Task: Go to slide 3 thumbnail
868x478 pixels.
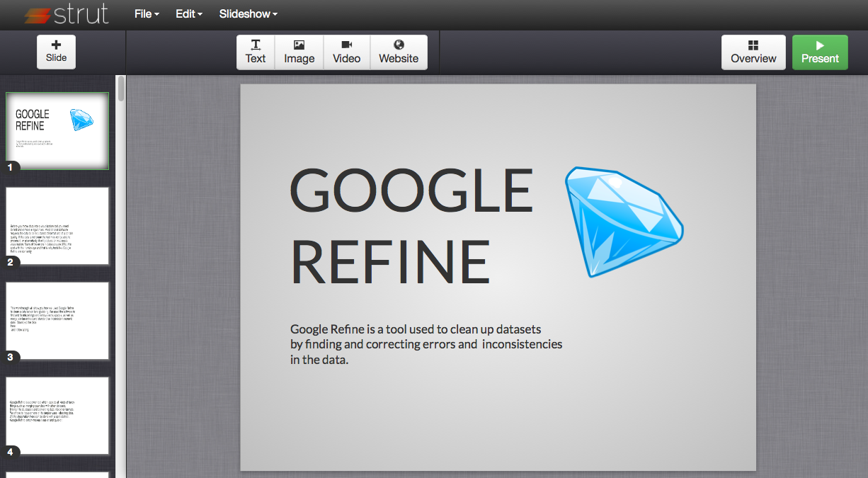Action: [x=57, y=321]
